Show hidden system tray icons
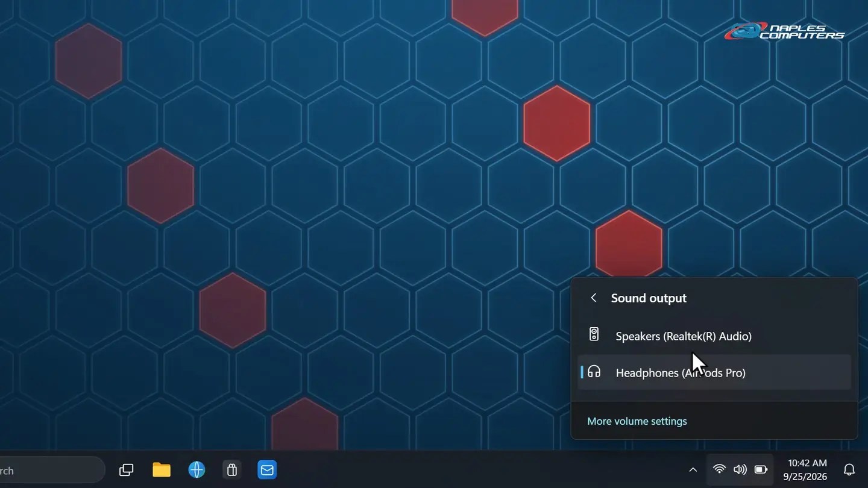Viewport: 868px width, 488px height. point(693,470)
